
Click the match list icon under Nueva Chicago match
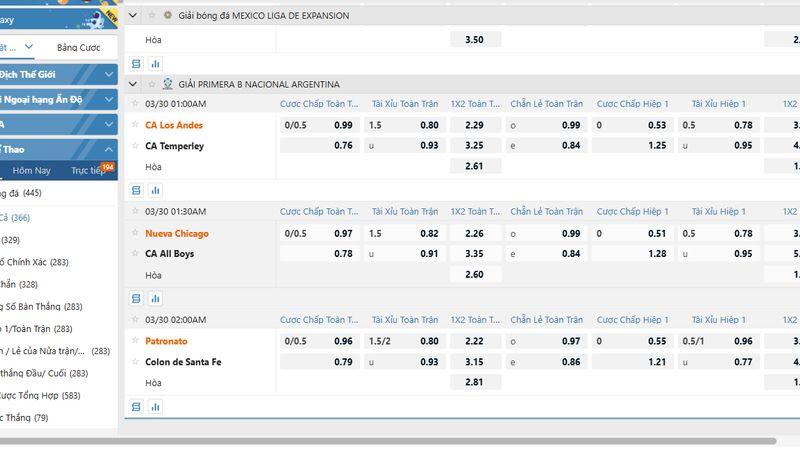[137, 297]
